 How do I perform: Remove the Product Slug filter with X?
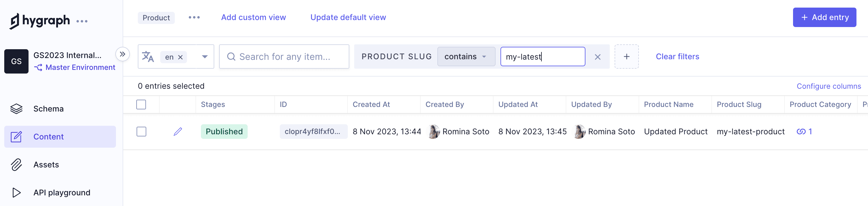597,57
